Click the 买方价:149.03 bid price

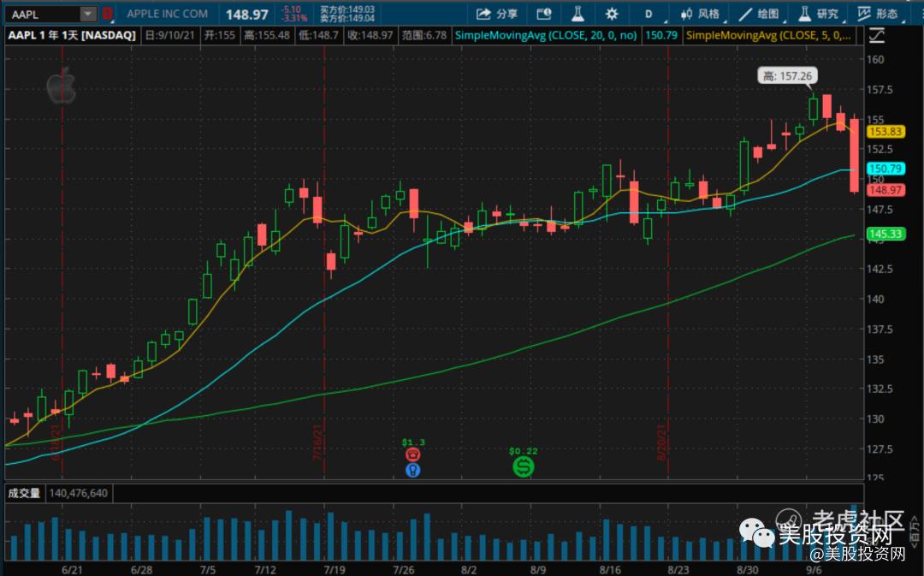coord(347,9)
